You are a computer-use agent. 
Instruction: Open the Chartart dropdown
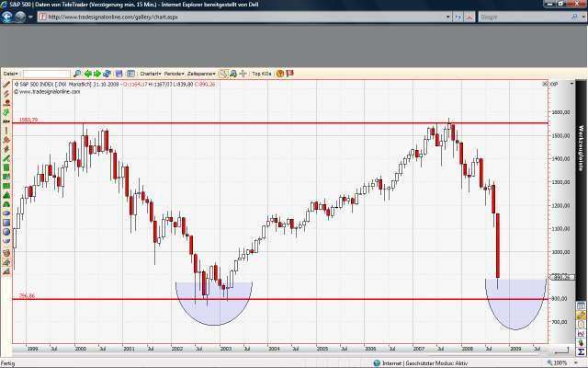[x=151, y=74]
